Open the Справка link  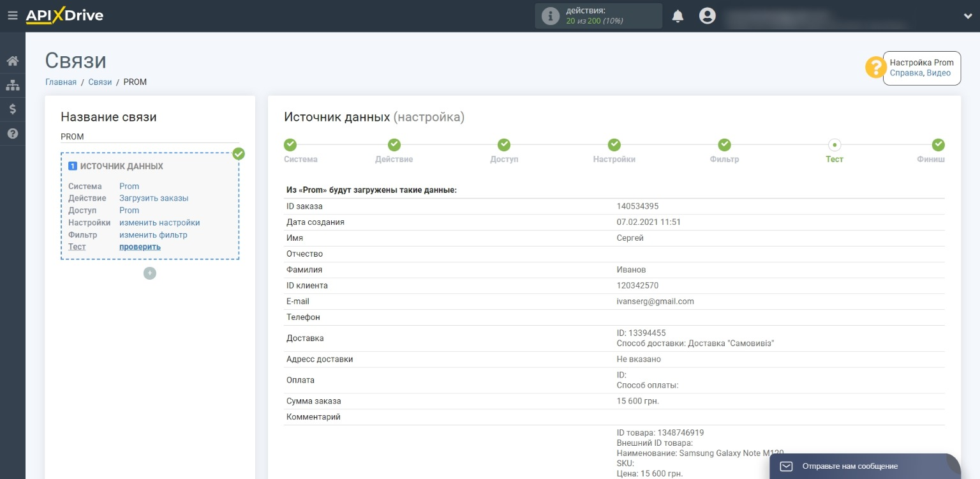tap(906, 73)
